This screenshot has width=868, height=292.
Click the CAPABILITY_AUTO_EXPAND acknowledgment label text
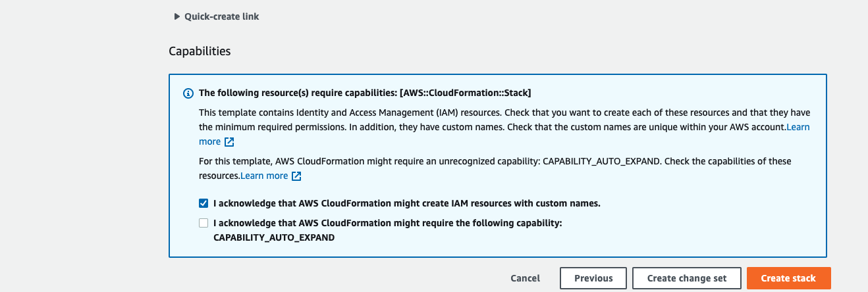point(387,223)
